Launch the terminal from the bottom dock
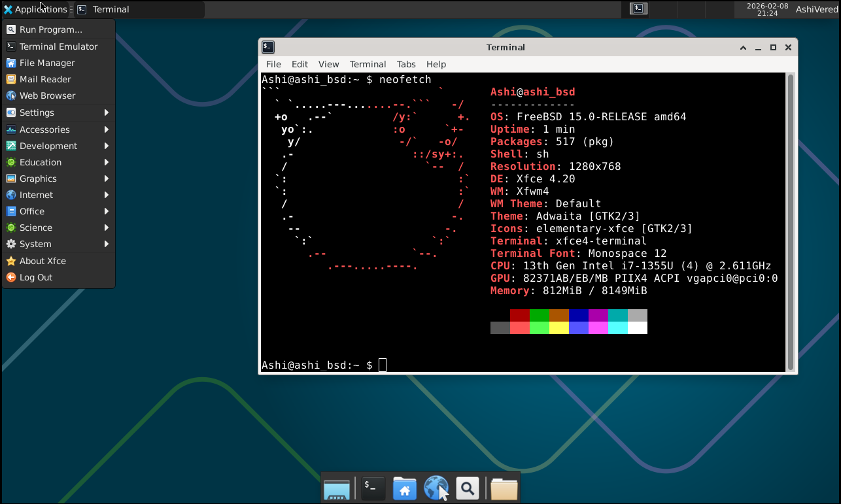This screenshot has width=841, height=504. tap(373, 488)
